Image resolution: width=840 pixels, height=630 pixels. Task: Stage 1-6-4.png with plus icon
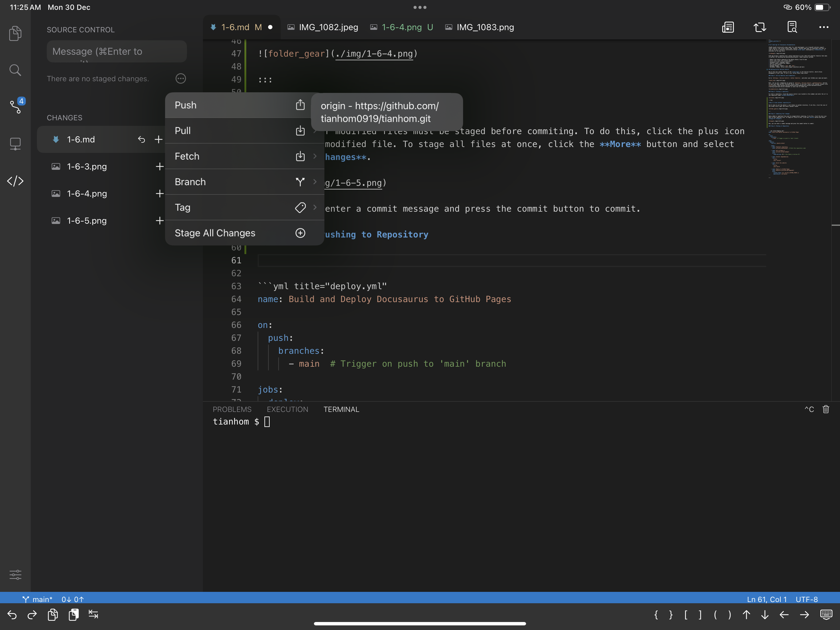pyautogui.click(x=160, y=194)
